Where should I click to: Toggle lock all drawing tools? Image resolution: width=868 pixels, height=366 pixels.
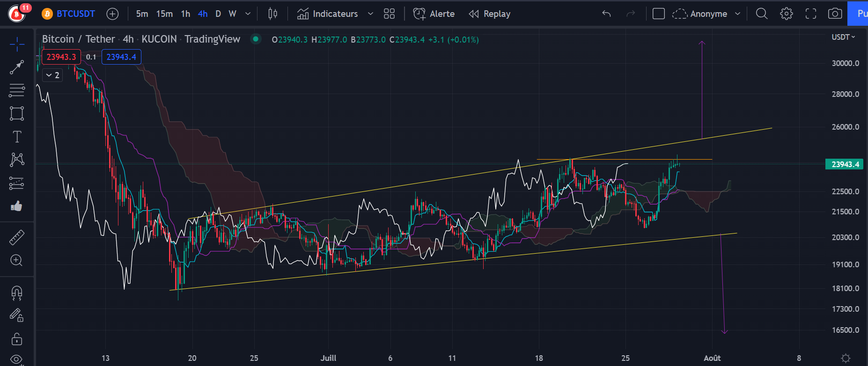click(x=17, y=339)
